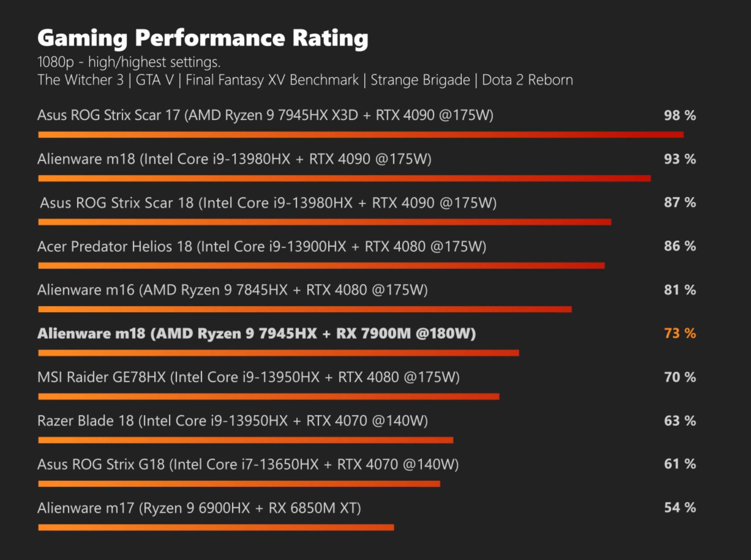Screen dimensions: 751x560
Task: Click the 87 % score value
Action: [679, 202]
